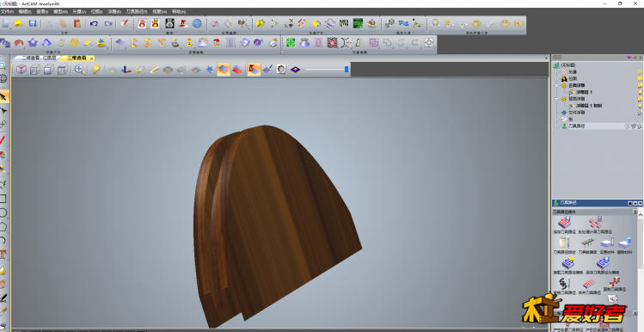
Task: Collapse the 正面浮雕 tree node
Action: (x=557, y=85)
